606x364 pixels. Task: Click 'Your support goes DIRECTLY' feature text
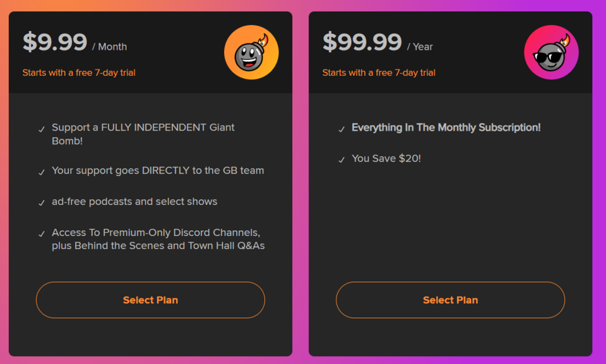pyautogui.click(x=158, y=171)
